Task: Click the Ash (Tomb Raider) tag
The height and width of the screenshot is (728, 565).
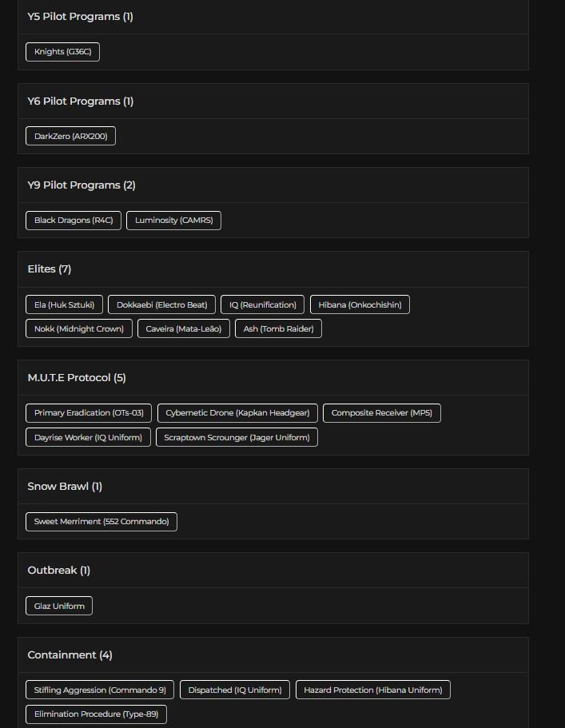Action: click(278, 328)
